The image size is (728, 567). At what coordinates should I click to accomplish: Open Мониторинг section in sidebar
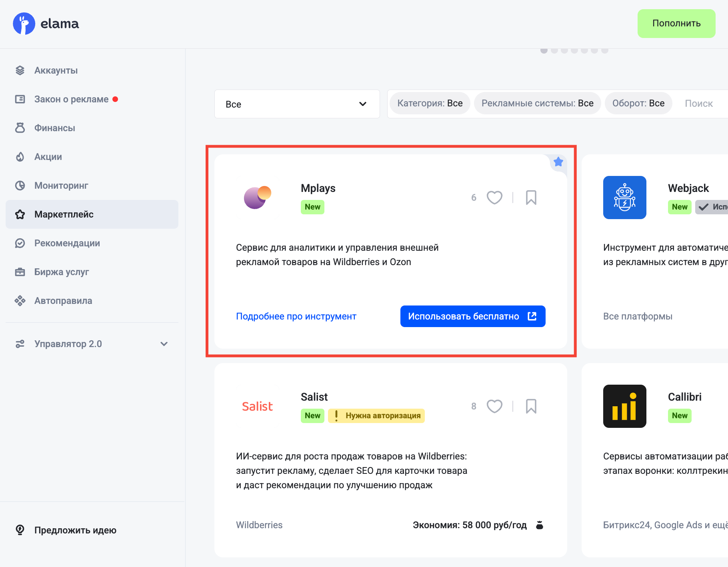tap(61, 186)
